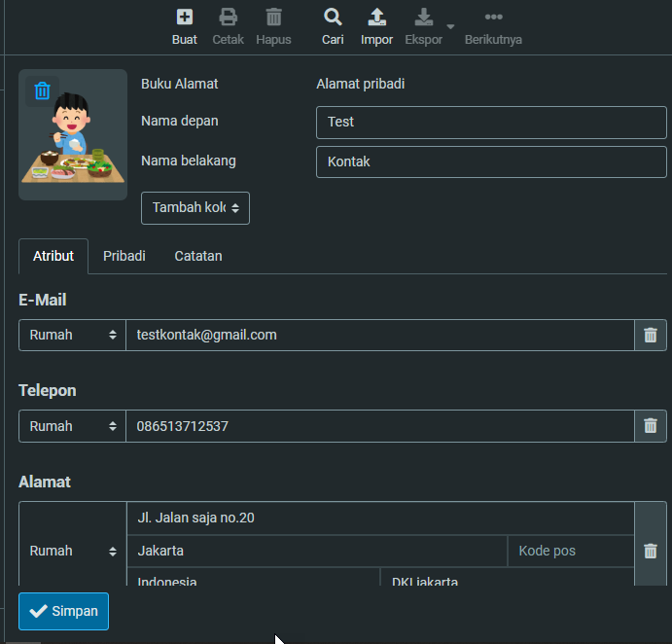
Task: Expand the Tambah kolom dropdown
Action: click(x=195, y=208)
